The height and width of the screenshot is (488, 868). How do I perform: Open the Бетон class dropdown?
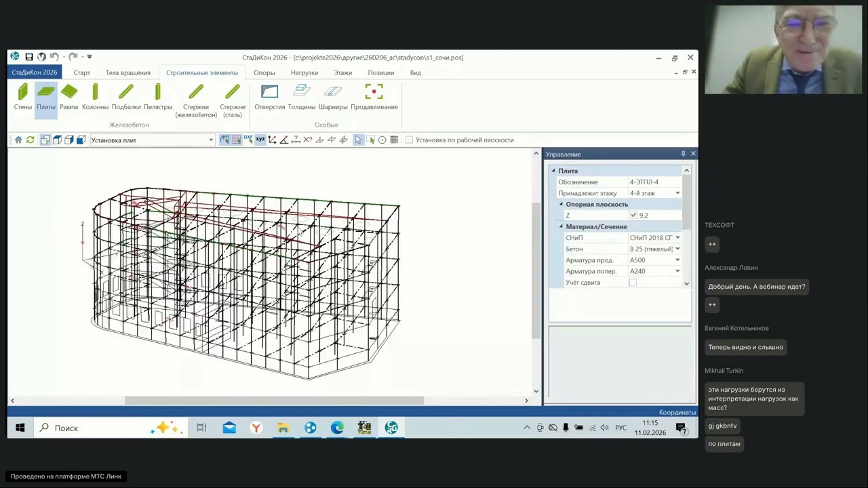click(x=677, y=249)
